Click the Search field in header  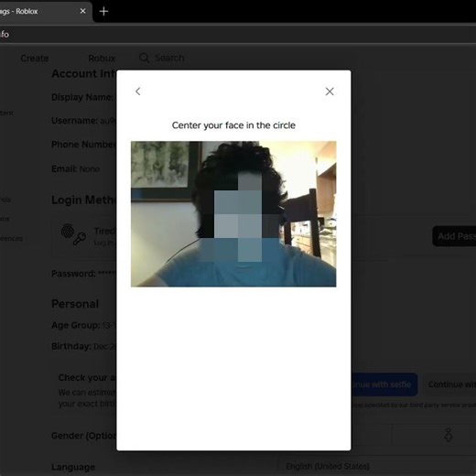click(169, 58)
